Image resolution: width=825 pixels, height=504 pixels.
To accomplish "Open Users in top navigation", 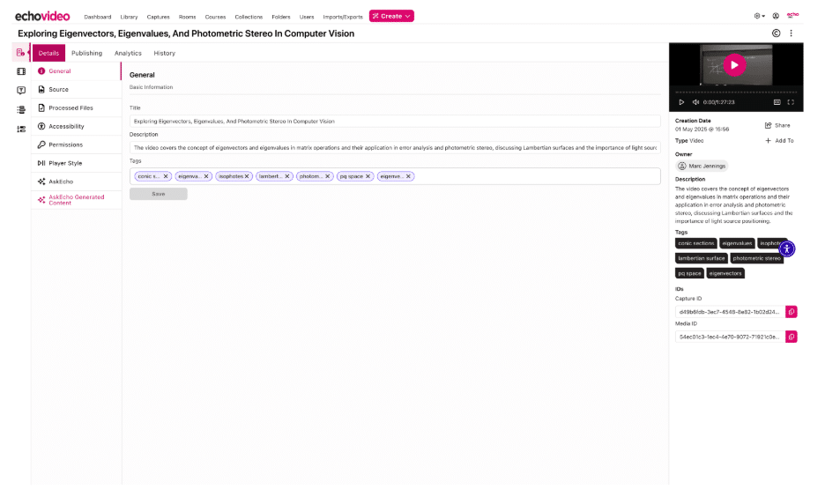I will 307,17.
